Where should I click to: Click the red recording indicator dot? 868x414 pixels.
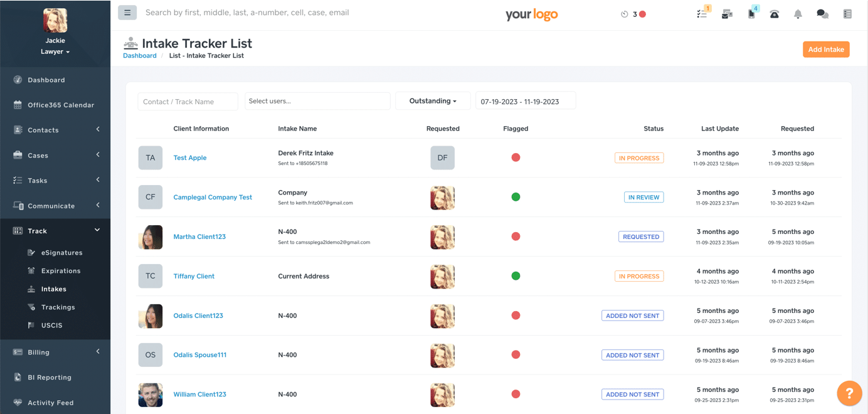coord(642,14)
